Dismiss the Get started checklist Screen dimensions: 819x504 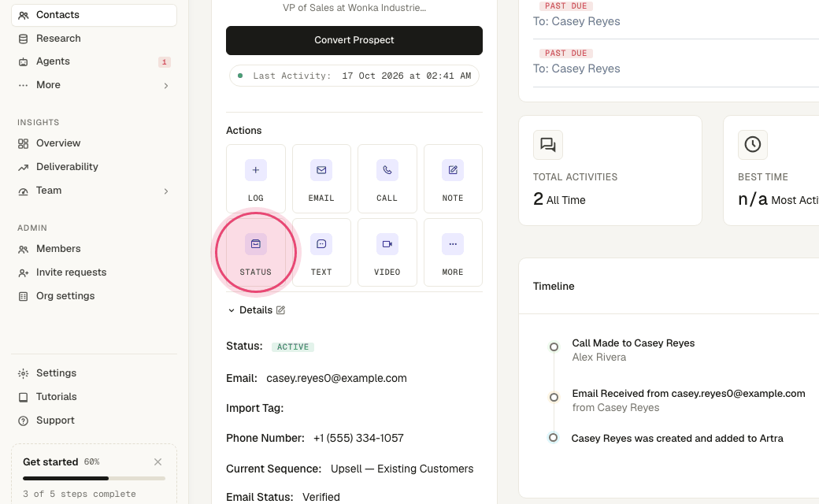(x=157, y=461)
